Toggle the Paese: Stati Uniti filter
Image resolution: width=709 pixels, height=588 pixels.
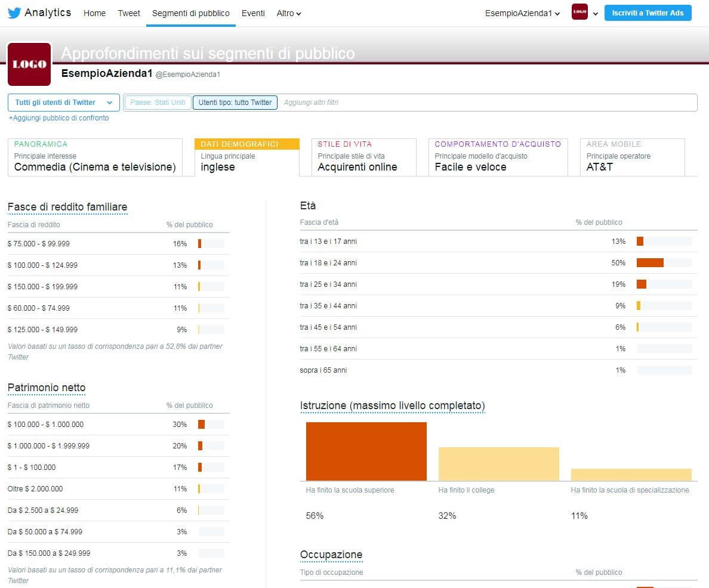click(x=158, y=103)
